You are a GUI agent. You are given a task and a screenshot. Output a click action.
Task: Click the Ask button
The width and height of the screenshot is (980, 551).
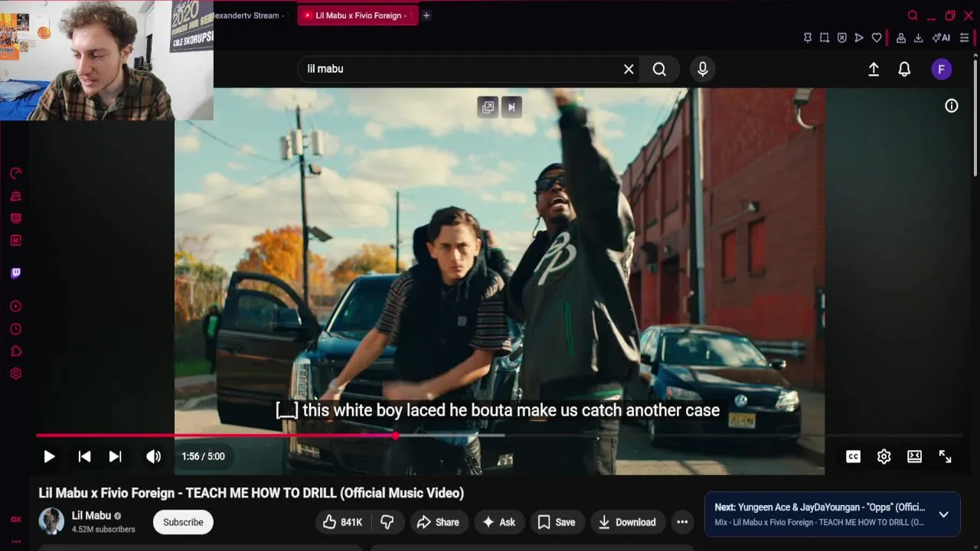pos(498,522)
